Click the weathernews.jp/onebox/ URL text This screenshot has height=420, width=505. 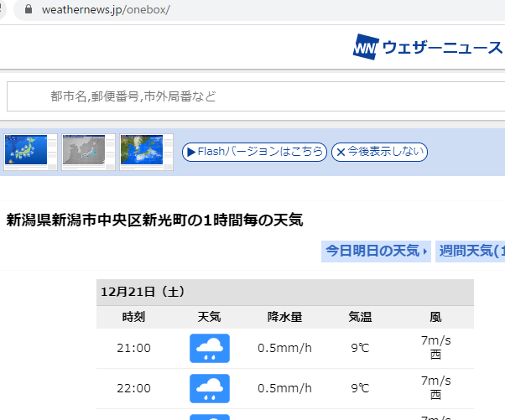[106, 10]
